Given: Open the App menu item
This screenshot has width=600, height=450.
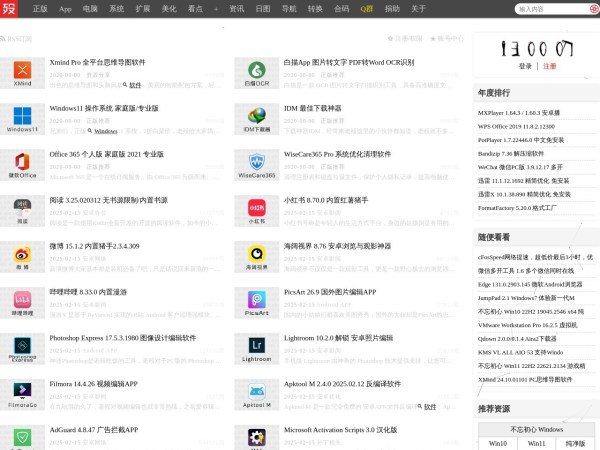Looking at the screenshot, I should (65, 9).
